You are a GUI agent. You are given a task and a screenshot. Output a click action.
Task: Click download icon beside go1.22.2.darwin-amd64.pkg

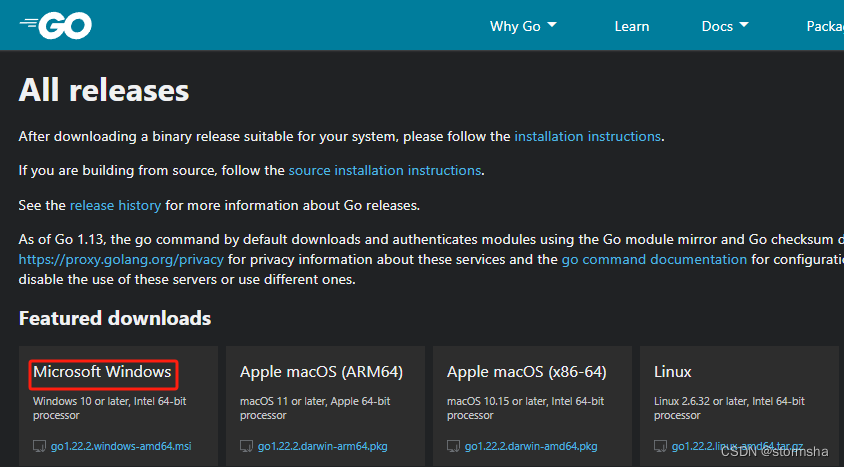pyautogui.click(x=453, y=446)
